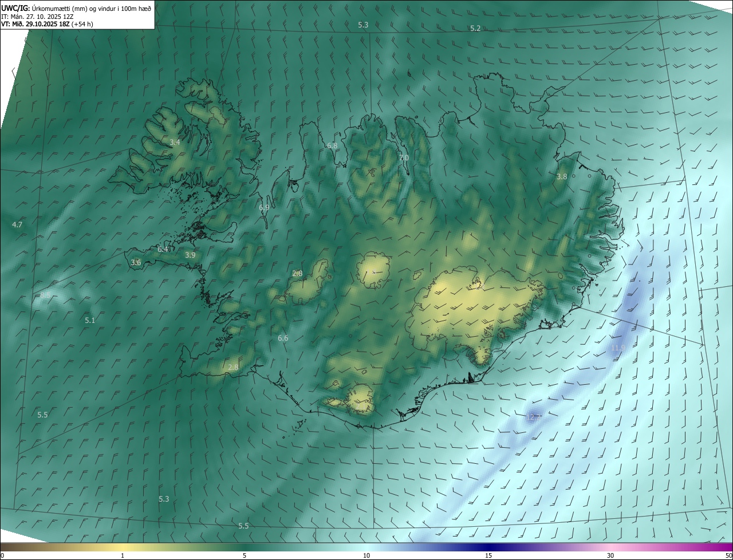This screenshot has height=560, width=733.
Task: Click the 0 tick label on the color scale
Action: [2, 555]
